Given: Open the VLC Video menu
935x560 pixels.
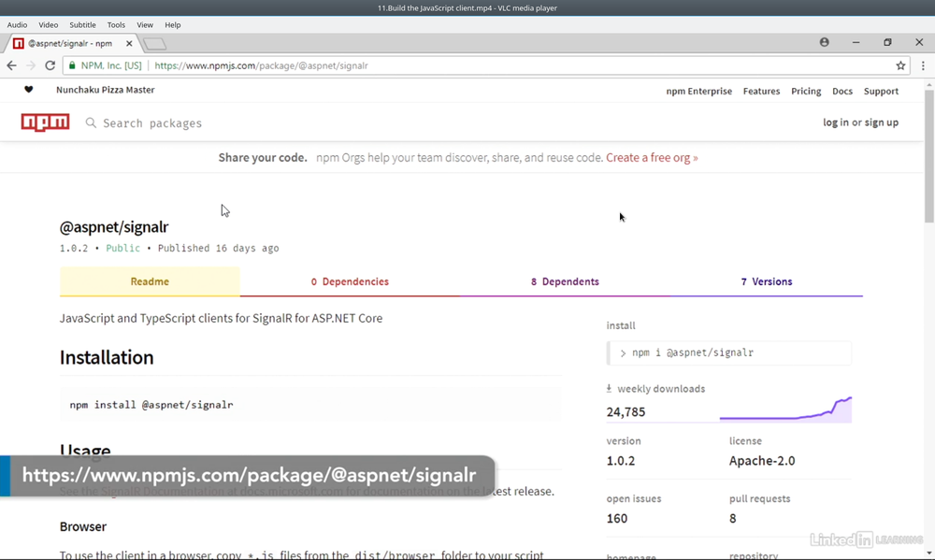Looking at the screenshot, I should click(x=49, y=25).
